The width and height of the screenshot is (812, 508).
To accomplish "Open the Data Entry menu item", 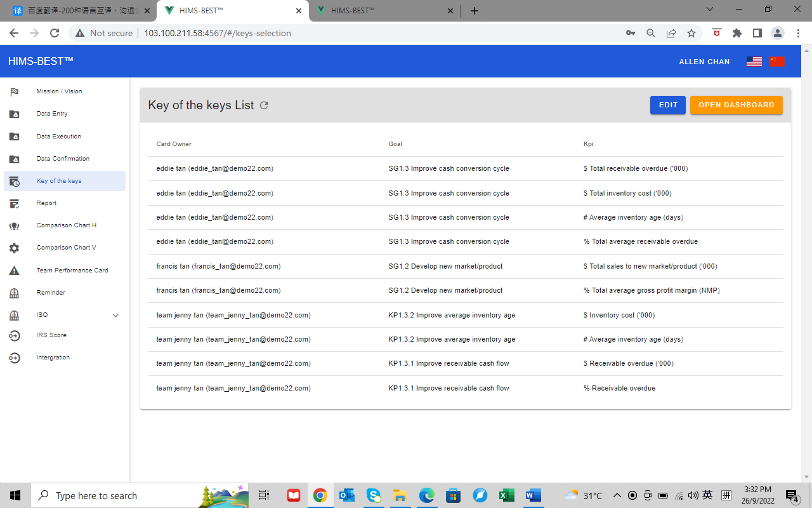I will (x=52, y=114).
